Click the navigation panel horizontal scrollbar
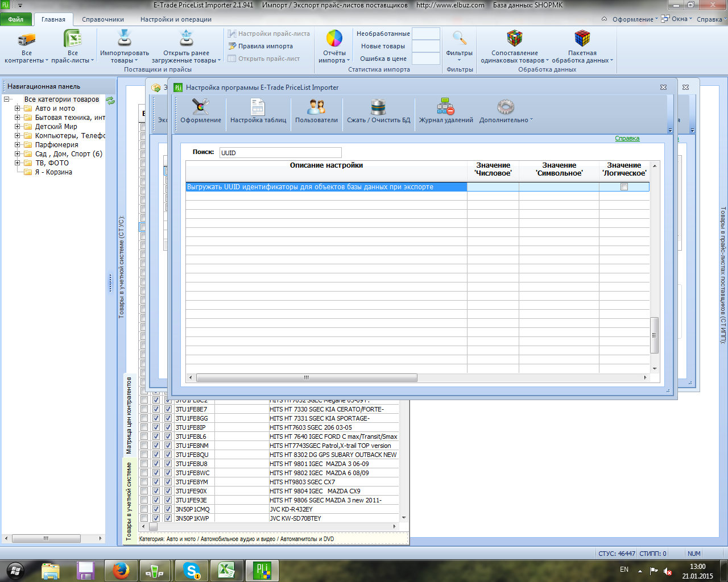 tap(46, 538)
